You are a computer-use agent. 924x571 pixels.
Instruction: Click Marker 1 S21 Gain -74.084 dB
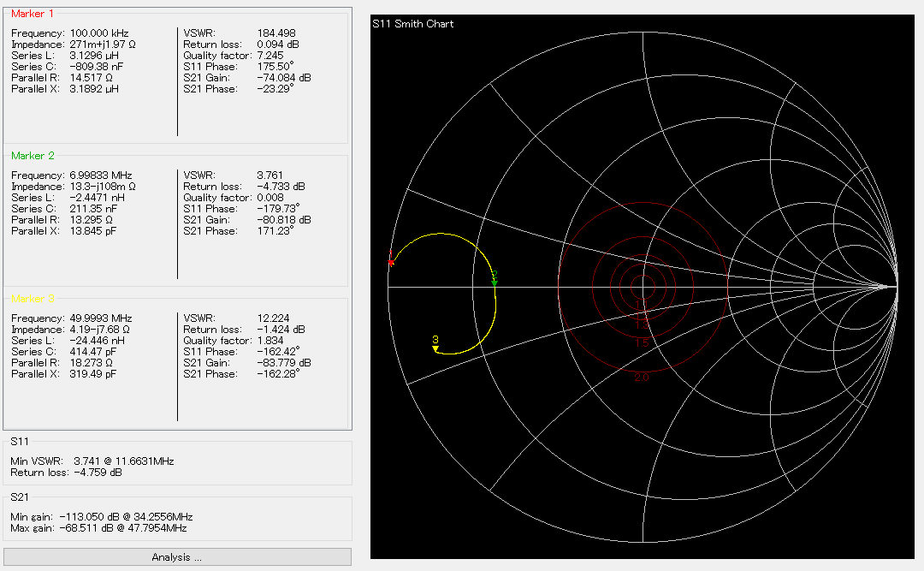(x=284, y=78)
